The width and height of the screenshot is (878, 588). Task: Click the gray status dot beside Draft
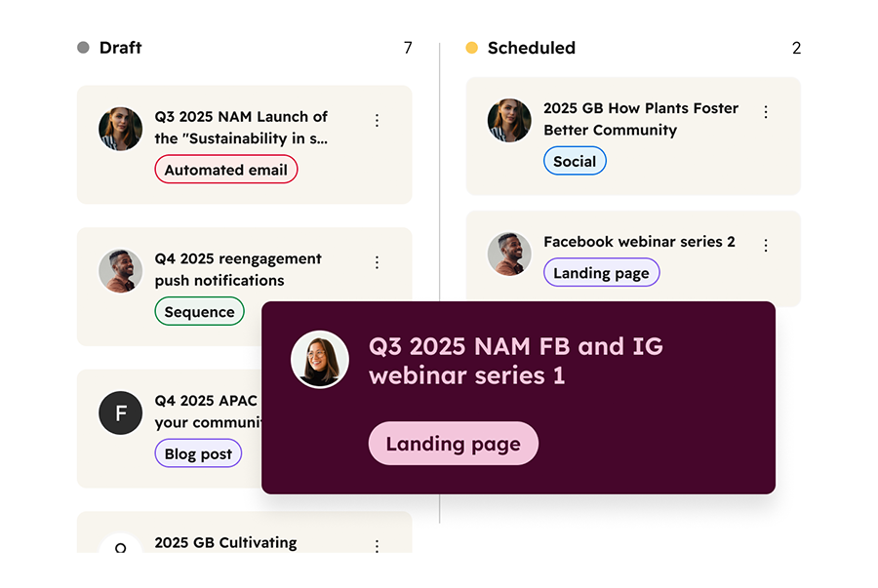tap(82, 47)
